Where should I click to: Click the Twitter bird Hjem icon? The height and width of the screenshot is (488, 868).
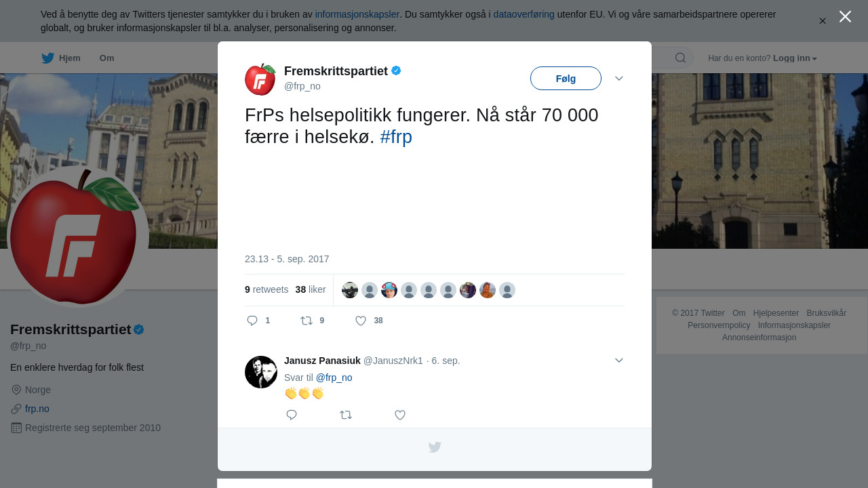coord(47,58)
